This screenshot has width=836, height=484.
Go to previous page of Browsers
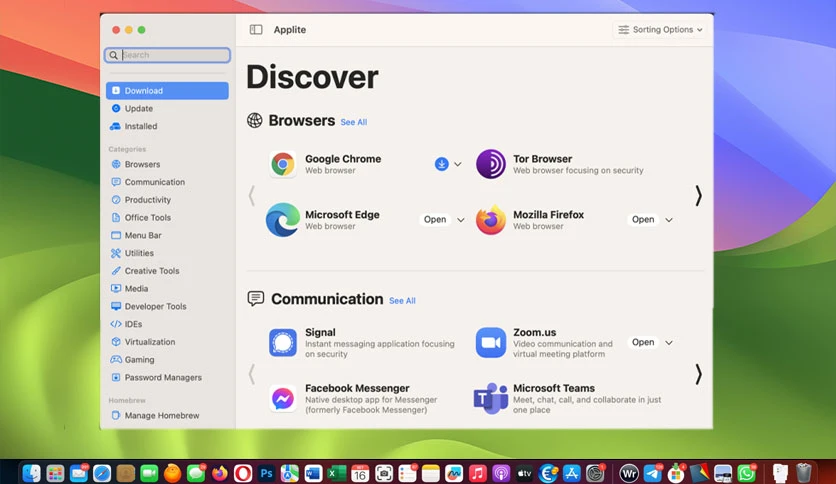click(x=252, y=196)
